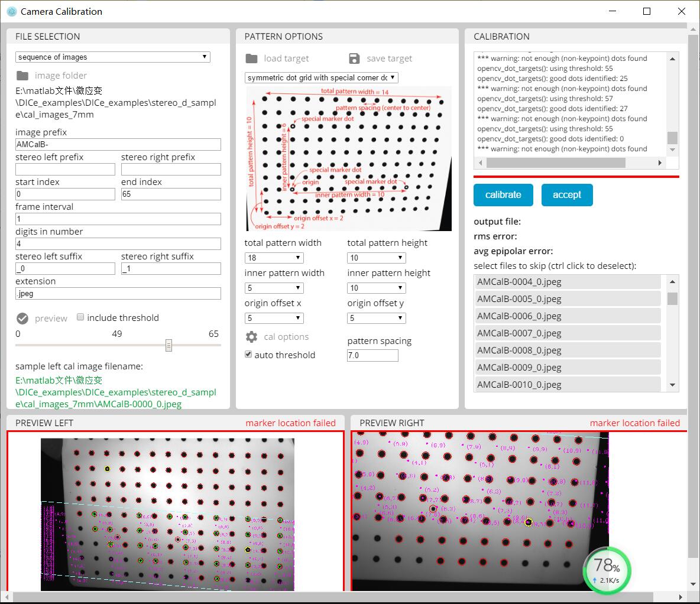This screenshot has height=604, width=700.
Task: Click the green download progress circle
Action: coord(607,570)
